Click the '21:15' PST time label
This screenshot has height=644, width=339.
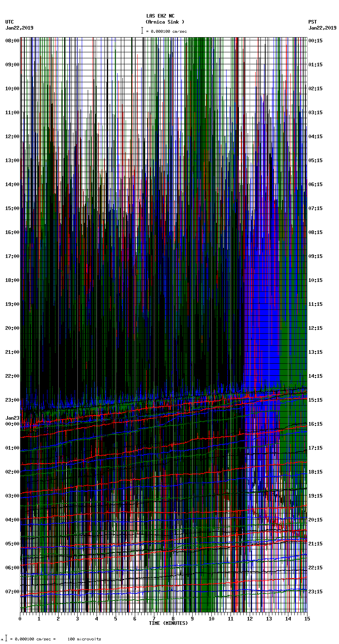pos(315,544)
